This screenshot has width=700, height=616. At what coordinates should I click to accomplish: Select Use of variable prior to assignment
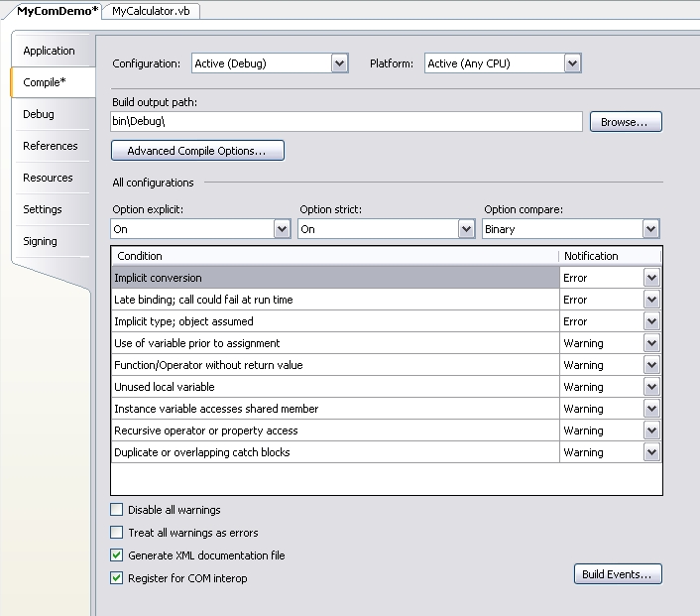(335, 343)
